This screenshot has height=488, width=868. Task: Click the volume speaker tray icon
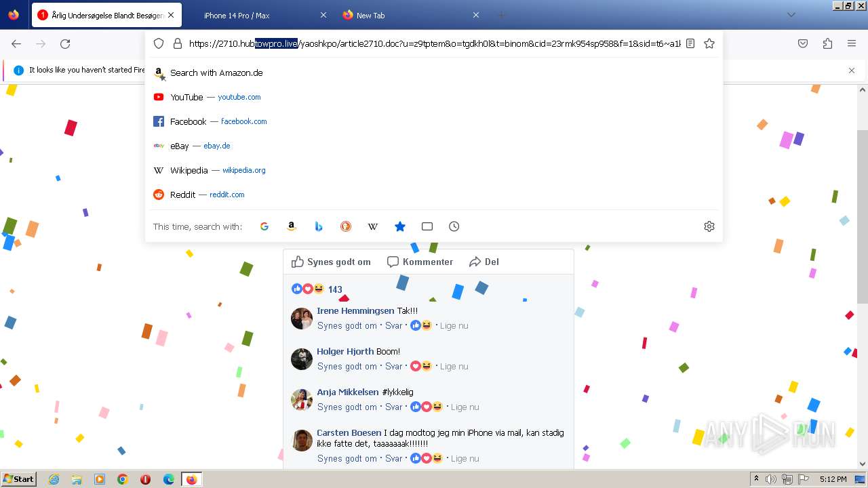(x=771, y=479)
